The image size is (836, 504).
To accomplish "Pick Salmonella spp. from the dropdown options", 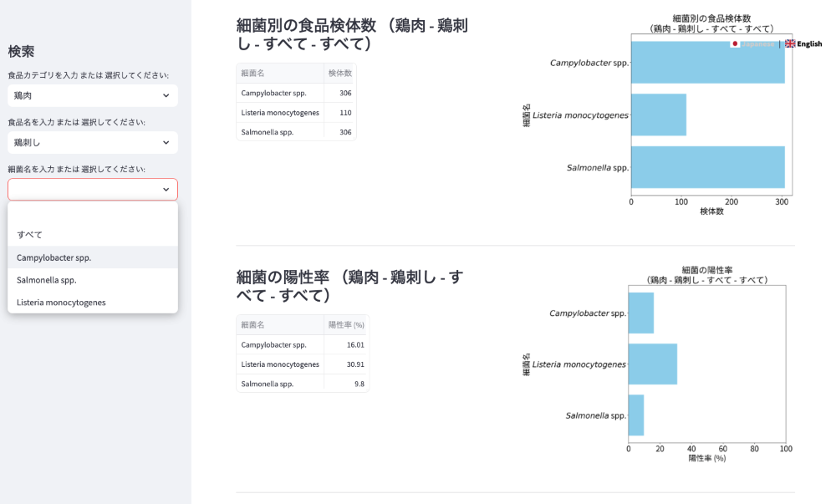I will pos(46,280).
